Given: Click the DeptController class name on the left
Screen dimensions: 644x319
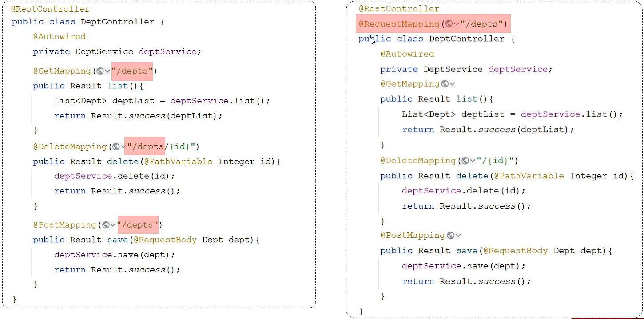Looking at the screenshot, I should pyautogui.click(x=117, y=21).
